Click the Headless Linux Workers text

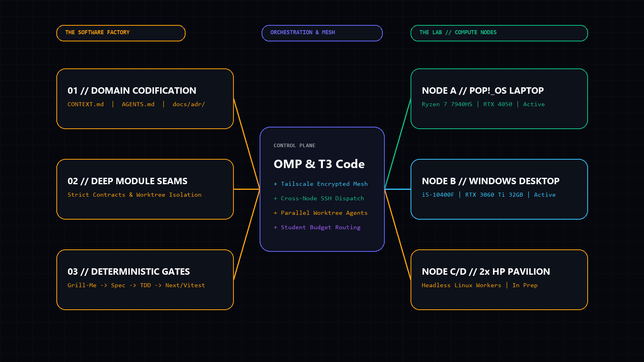coord(462,285)
